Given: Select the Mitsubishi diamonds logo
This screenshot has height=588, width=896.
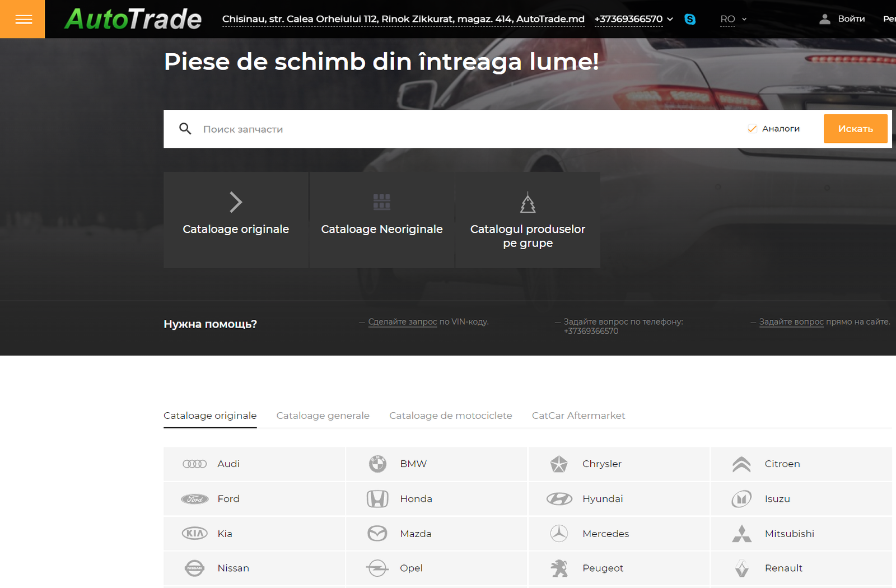Looking at the screenshot, I should pos(742,533).
